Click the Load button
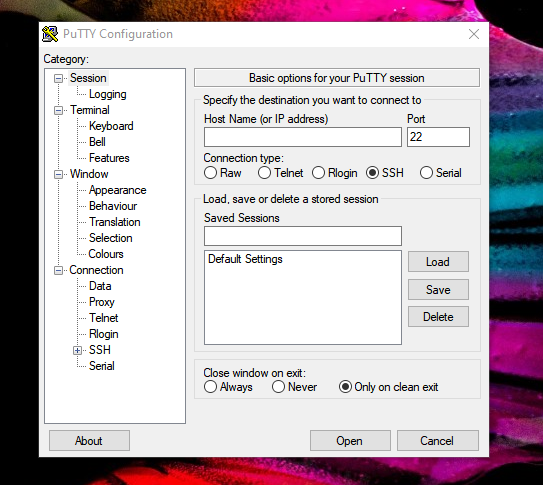This screenshot has height=485, width=543. point(438,262)
